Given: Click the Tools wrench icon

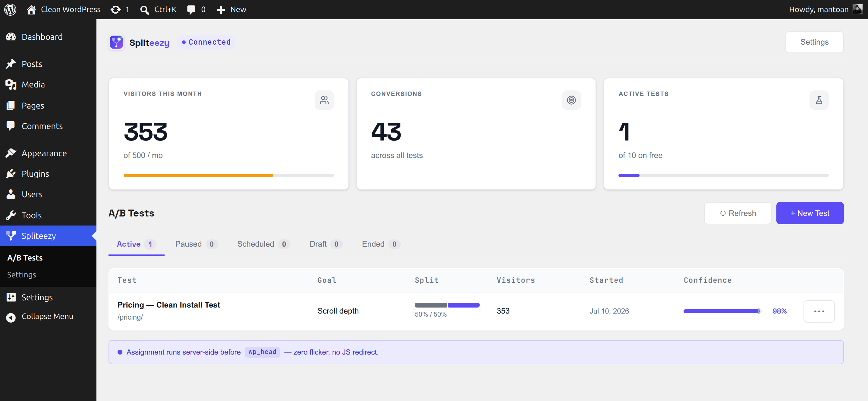Looking at the screenshot, I should coord(11,215).
